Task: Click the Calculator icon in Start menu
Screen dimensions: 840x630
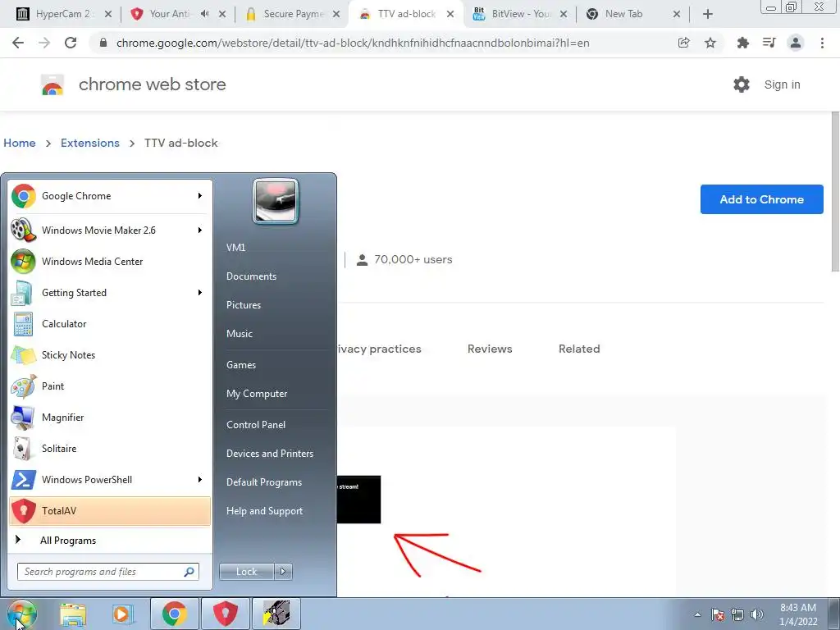Action: 23,324
